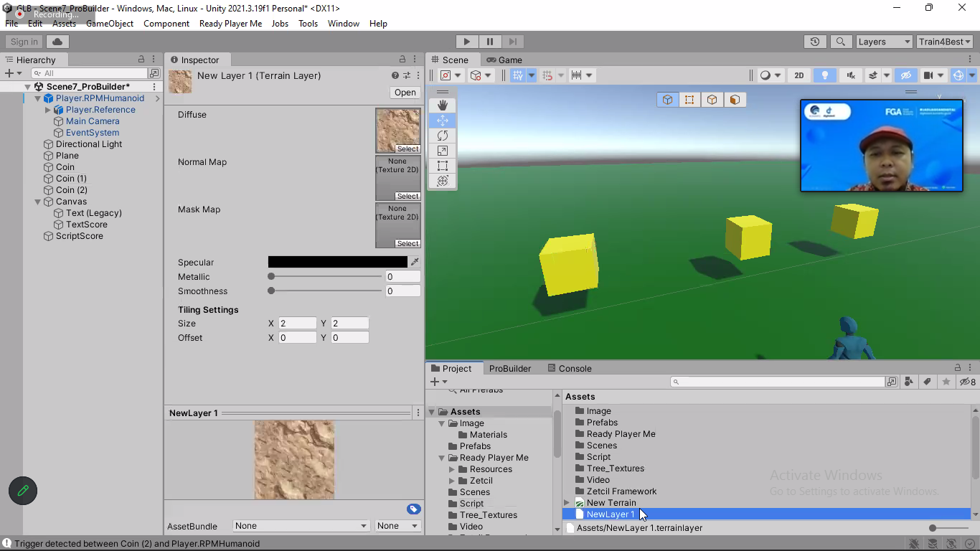Image resolution: width=980 pixels, height=551 pixels.
Task: Select the Rect transform tool
Action: [x=443, y=166]
